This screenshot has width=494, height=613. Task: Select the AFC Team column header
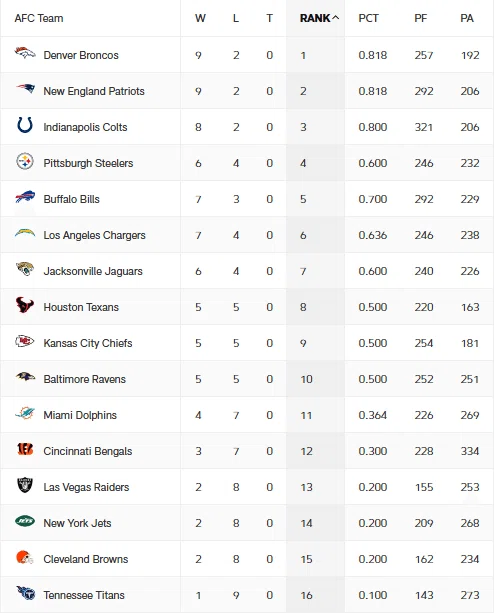(39, 18)
